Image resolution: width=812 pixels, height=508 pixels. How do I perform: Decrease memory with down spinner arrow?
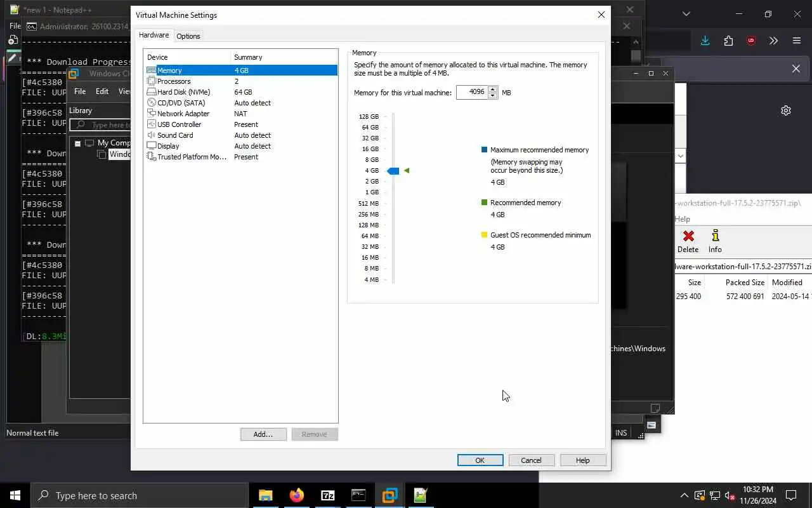pos(493,96)
